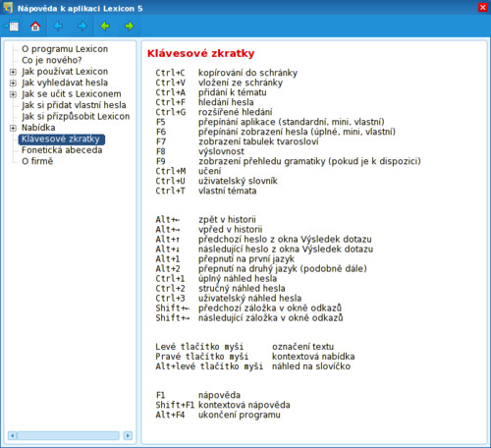Close the Lexicon help window
The height and width of the screenshot is (448, 491).
point(483,7)
